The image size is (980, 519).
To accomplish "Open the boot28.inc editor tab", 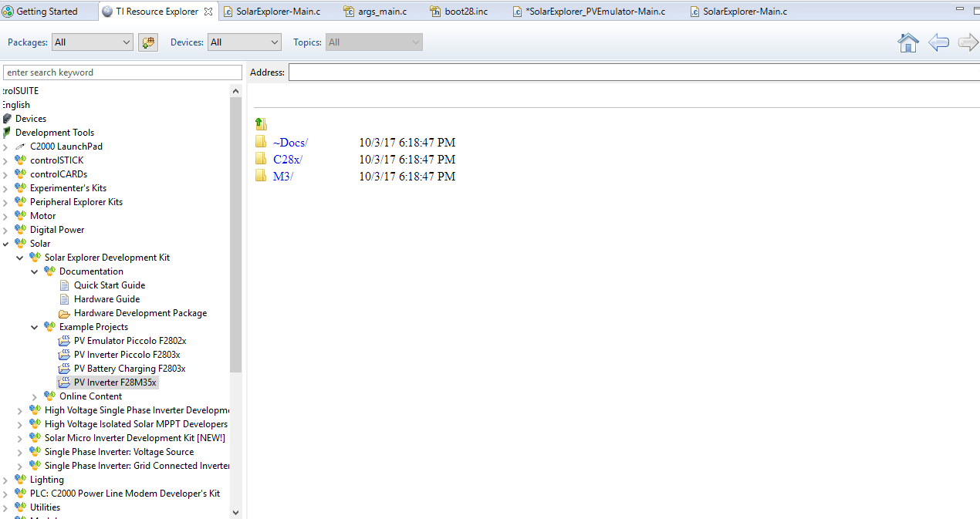I will pos(459,12).
